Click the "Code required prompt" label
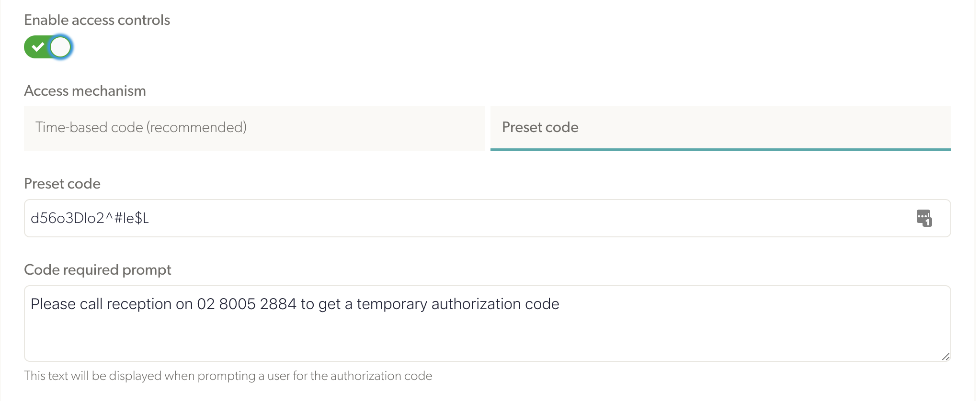This screenshot has height=401, width=980. (98, 270)
